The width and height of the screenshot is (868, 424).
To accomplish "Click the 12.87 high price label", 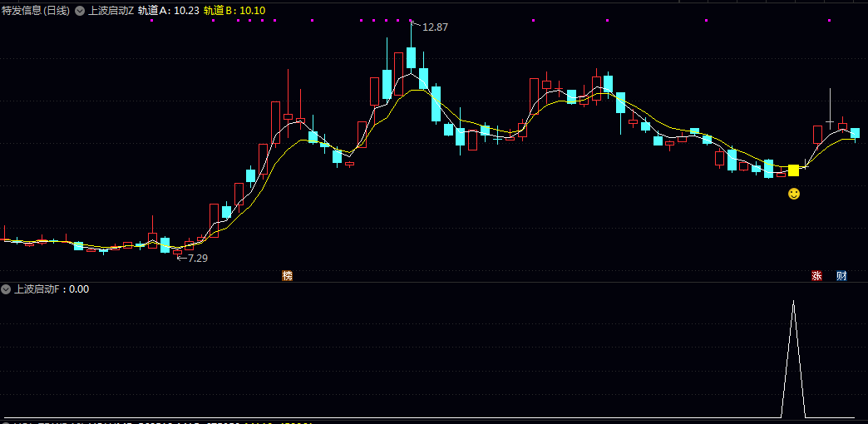I will (435, 27).
